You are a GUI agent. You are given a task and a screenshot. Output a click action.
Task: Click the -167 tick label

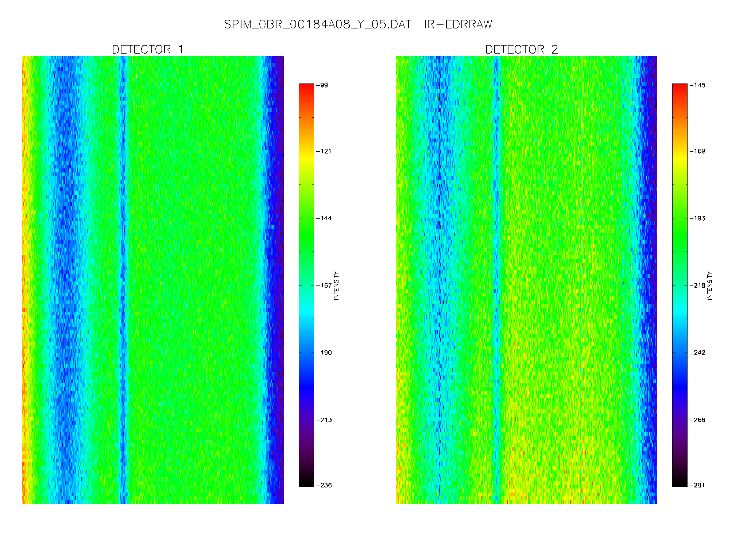[x=324, y=285]
